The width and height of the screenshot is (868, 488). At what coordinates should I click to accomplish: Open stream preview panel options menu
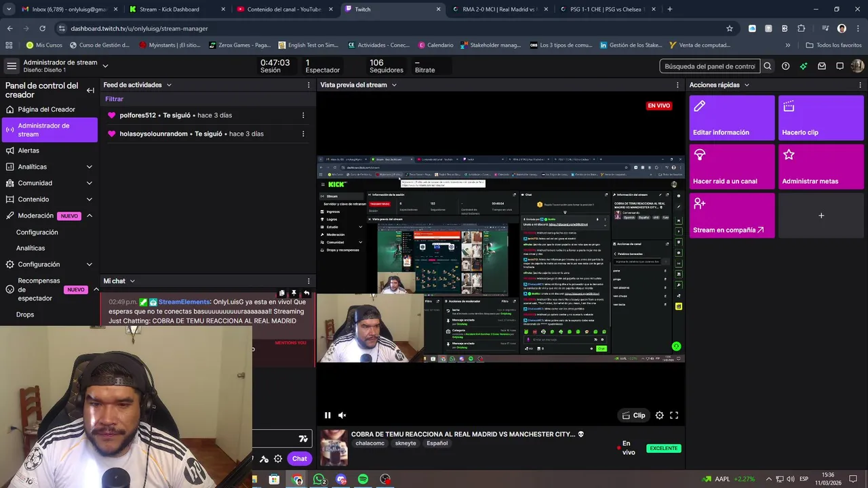click(x=677, y=85)
